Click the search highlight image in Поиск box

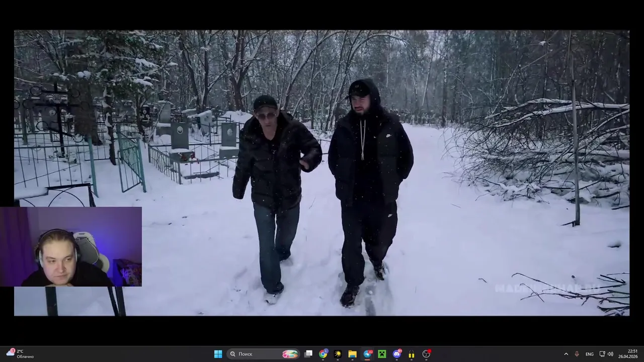click(290, 354)
